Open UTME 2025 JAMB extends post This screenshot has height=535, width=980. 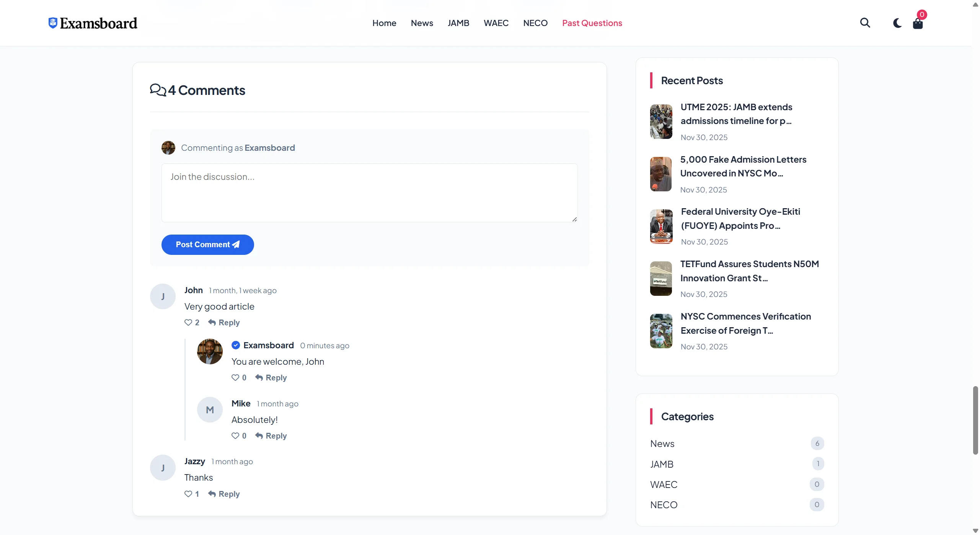coord(736,114)
